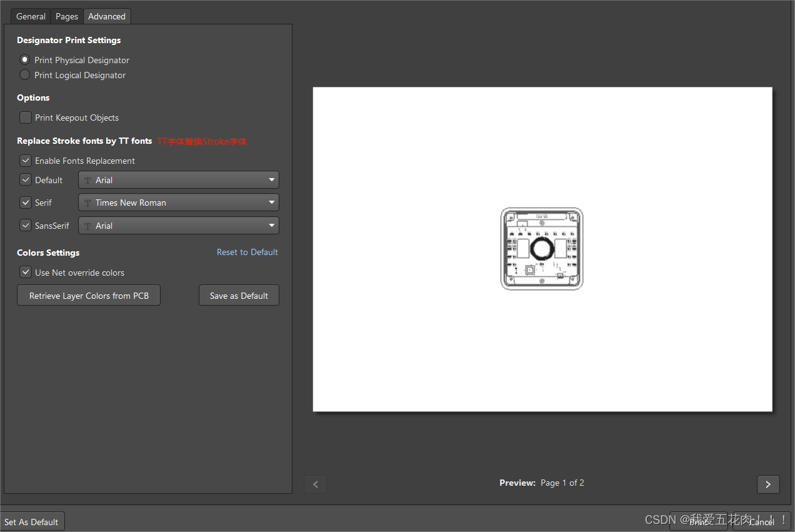Uncheck the Default font checkbox
The image size is (795, 532).
pos(26,180)
